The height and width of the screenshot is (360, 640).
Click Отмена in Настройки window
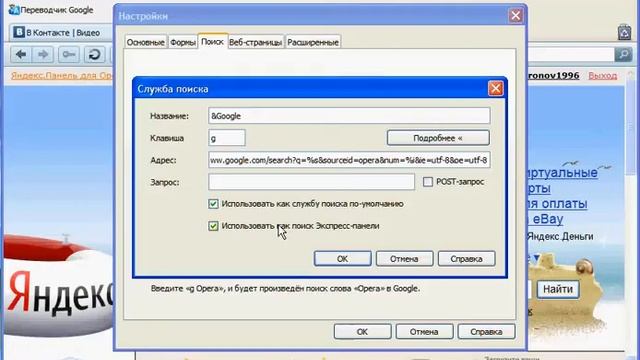[424, 331]
